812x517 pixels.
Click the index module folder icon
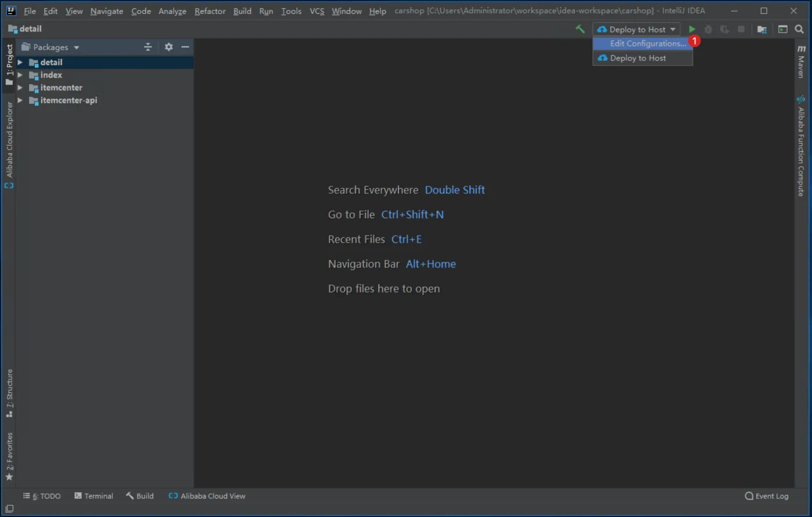coord(34,75)
